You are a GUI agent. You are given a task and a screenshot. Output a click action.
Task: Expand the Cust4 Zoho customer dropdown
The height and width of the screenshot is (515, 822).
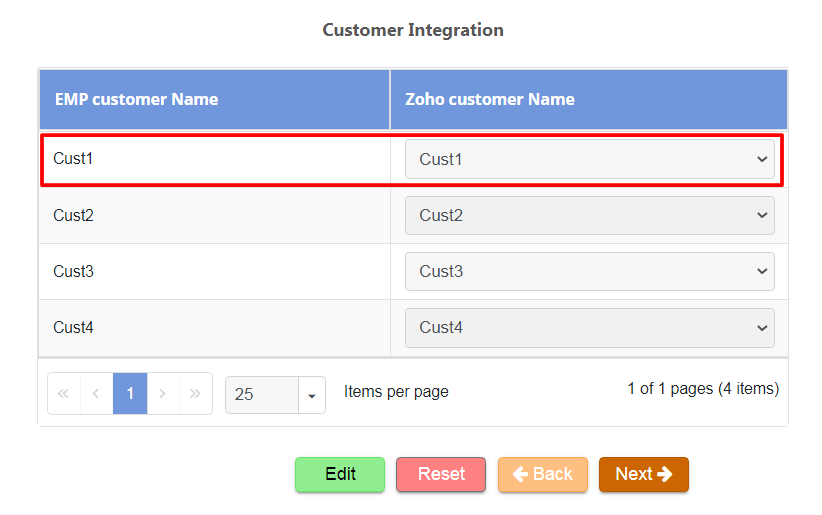point(589,327)
